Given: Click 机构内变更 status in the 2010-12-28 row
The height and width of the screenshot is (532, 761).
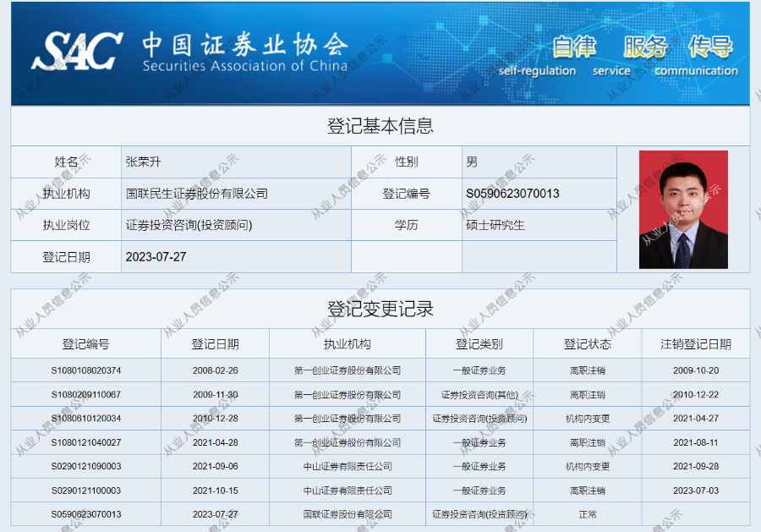Looking at the screenshot, I should tap(588, 419).
